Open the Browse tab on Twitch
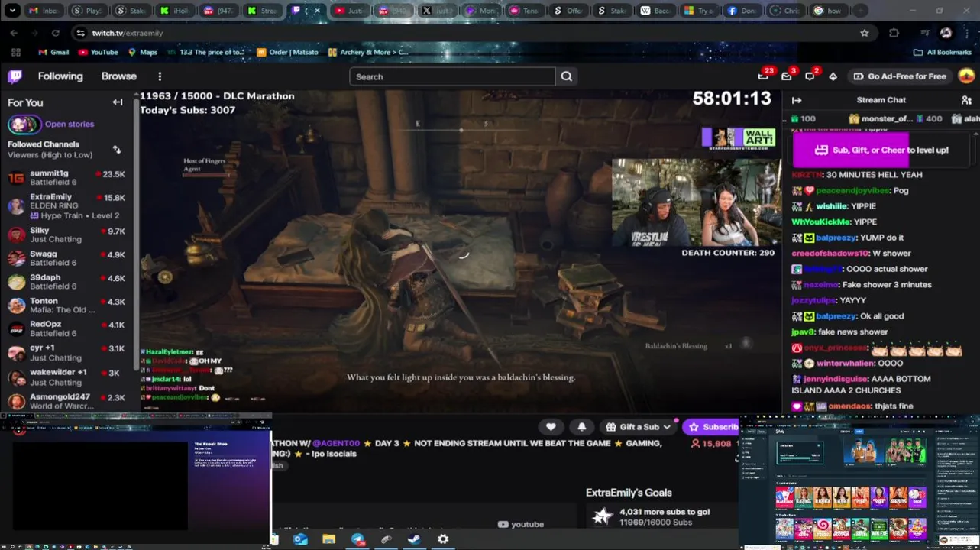The width and height of the screenshot is (980, 550). click(119, 76)
